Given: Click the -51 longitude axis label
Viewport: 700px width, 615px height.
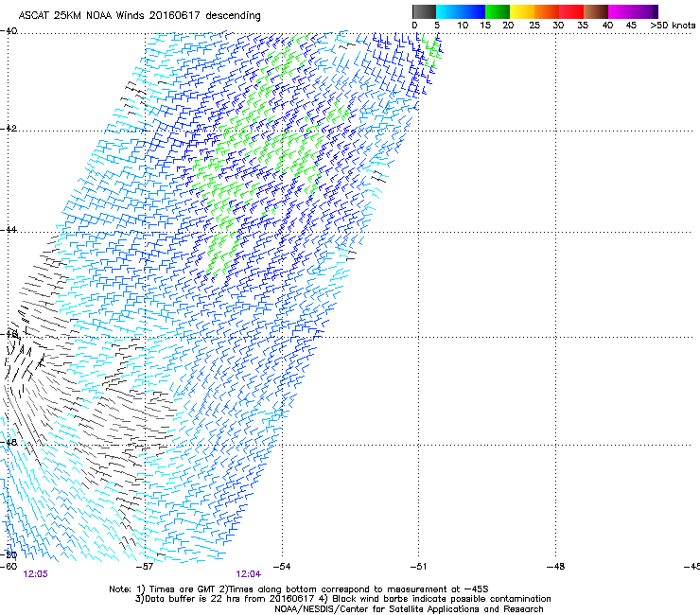Looking at the screenshot, I should pos(418,567).
